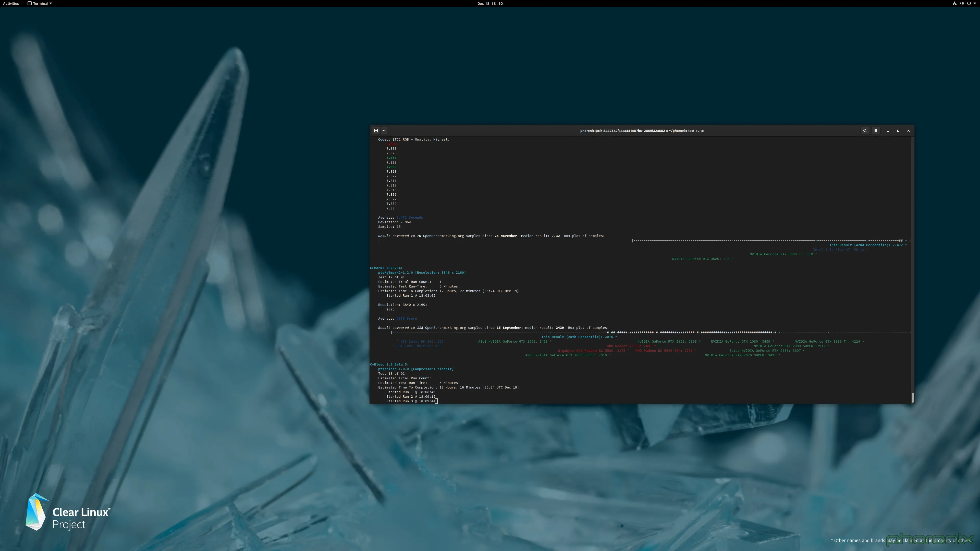Click the pts/glmark2-1.2.0 text line
The width and height of the screenshot is (980, 551).
422,272
